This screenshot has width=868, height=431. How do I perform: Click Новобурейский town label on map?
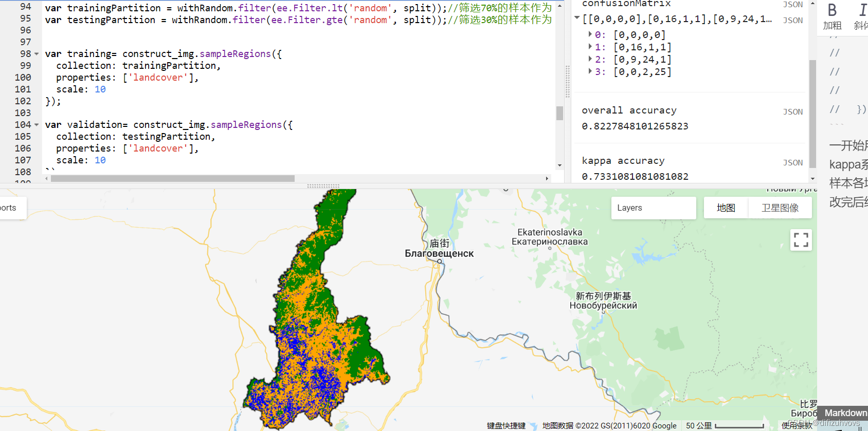point(603,306)
